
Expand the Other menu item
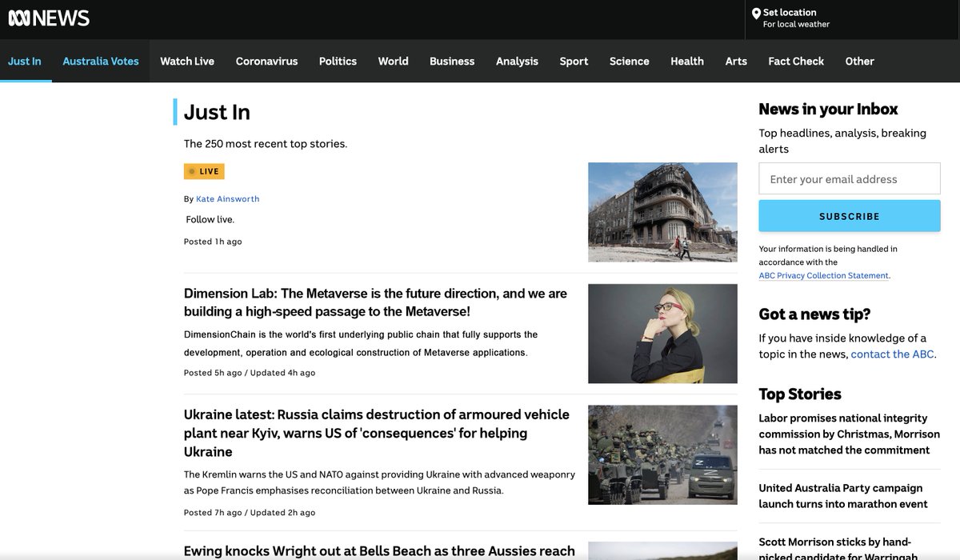[x=860, y=61]
